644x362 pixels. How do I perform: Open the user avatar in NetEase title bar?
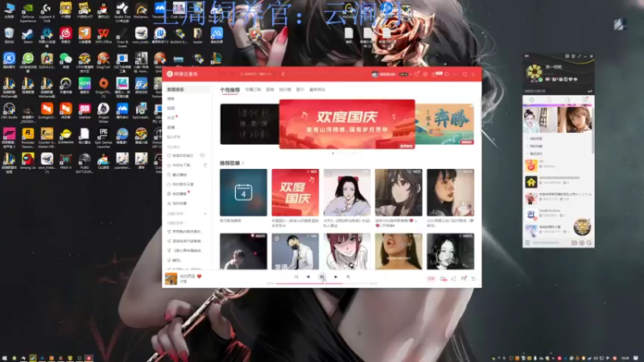click(374, 74)
